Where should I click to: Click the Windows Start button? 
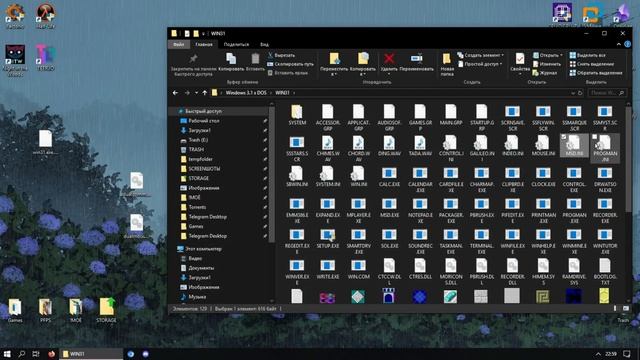click(x=7, y=354)
